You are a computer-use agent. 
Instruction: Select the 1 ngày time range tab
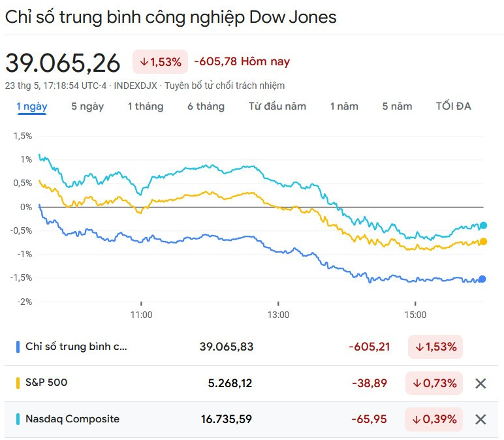[31, 106]
